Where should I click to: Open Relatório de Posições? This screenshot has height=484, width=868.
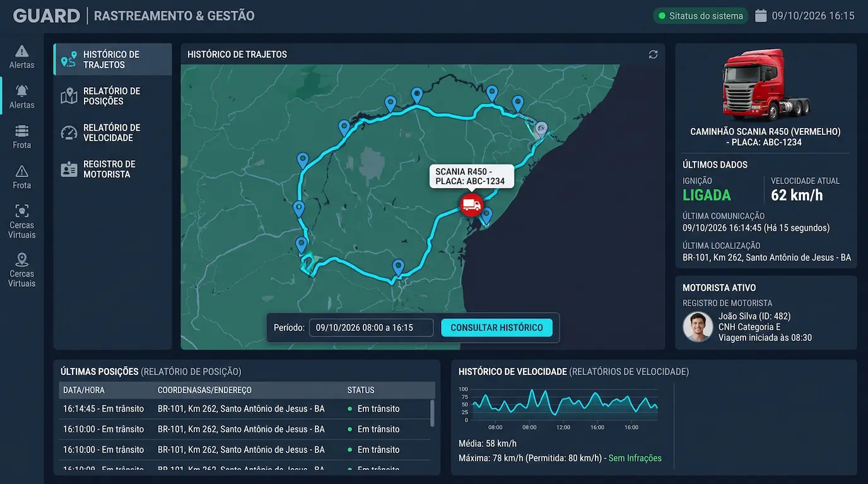coord(112,96)
